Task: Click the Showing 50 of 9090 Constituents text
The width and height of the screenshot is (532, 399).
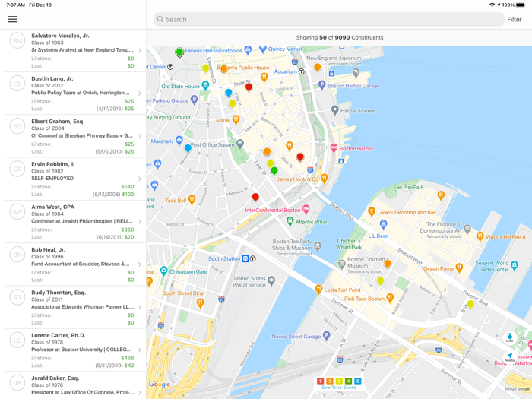Action: pos(340,38)
